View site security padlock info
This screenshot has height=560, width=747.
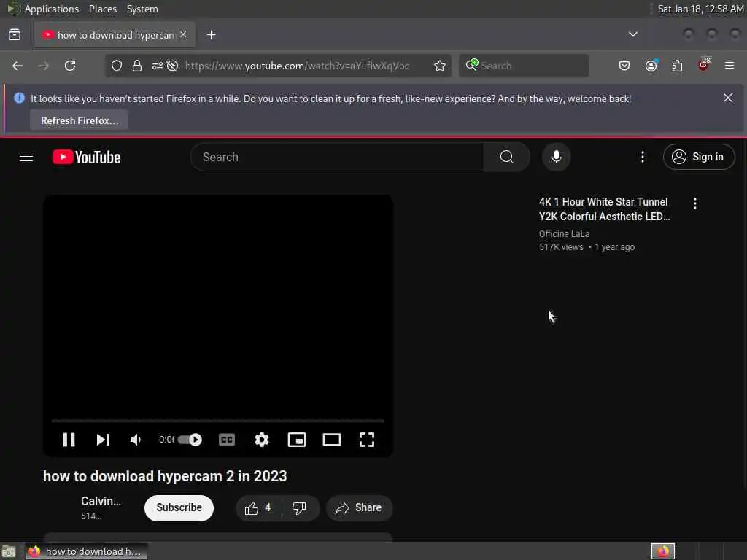coord(137,66)
